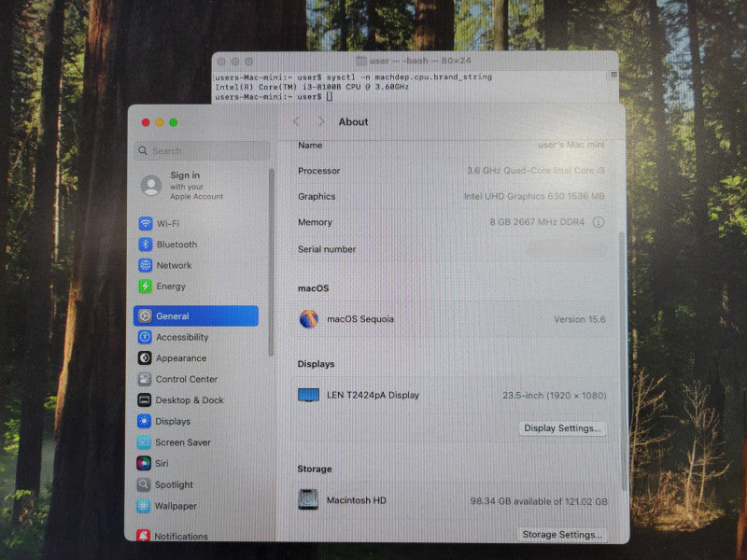Open Wi-Fi settings icon in sidebar
Viewport: 747px width, 560px height.
coord(146,223)
